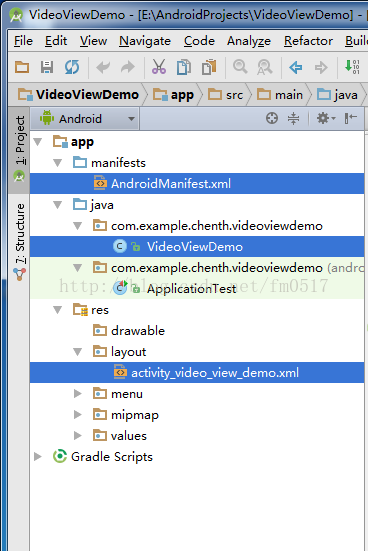Open the View menu
The image size is (368, 551).
click(93, 41)
